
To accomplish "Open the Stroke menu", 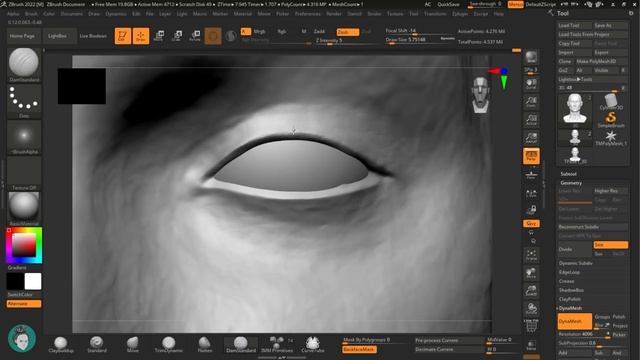I will point(374,14).
